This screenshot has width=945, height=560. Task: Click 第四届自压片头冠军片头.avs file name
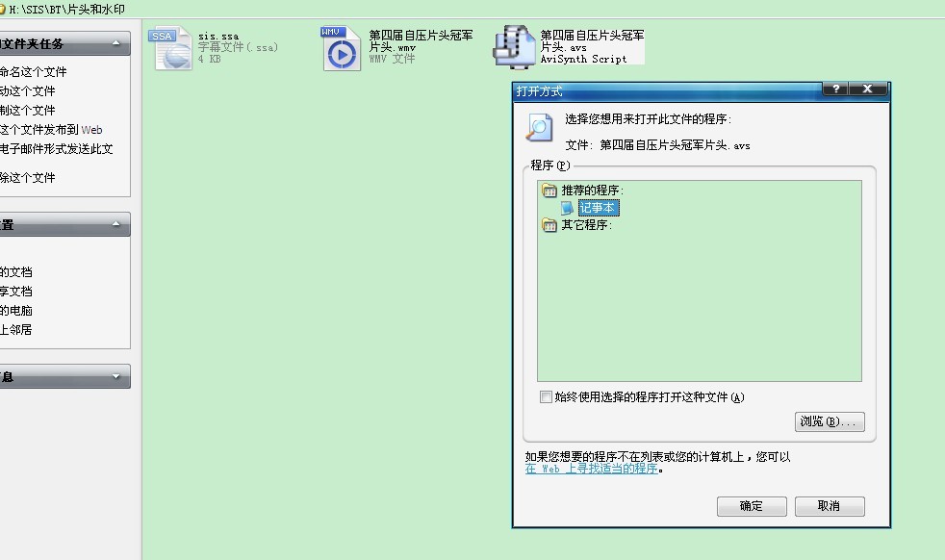592,41
